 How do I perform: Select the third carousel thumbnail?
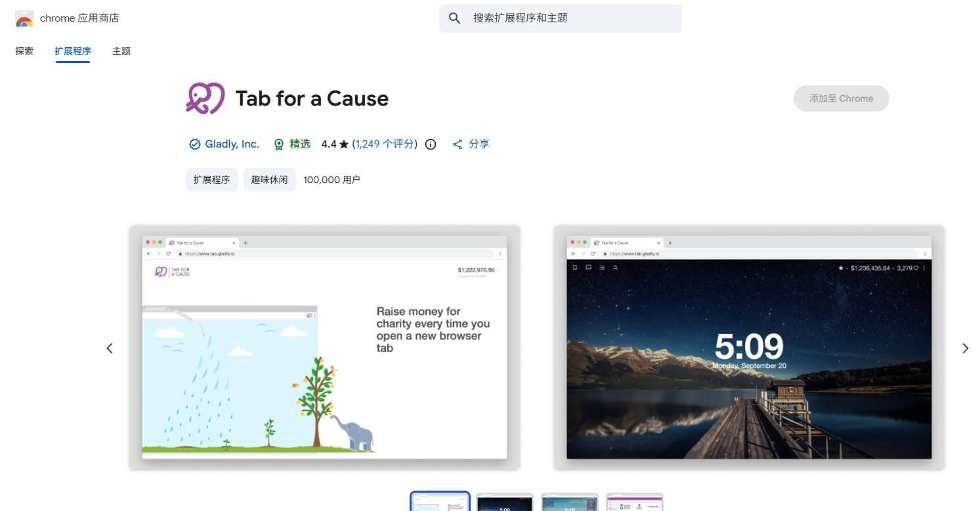[x=570, y=502]
